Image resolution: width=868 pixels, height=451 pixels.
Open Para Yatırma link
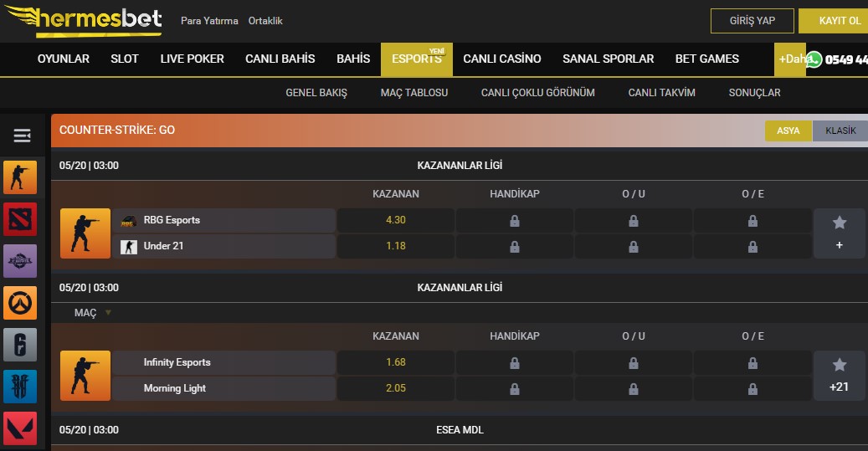coord(209,21)
